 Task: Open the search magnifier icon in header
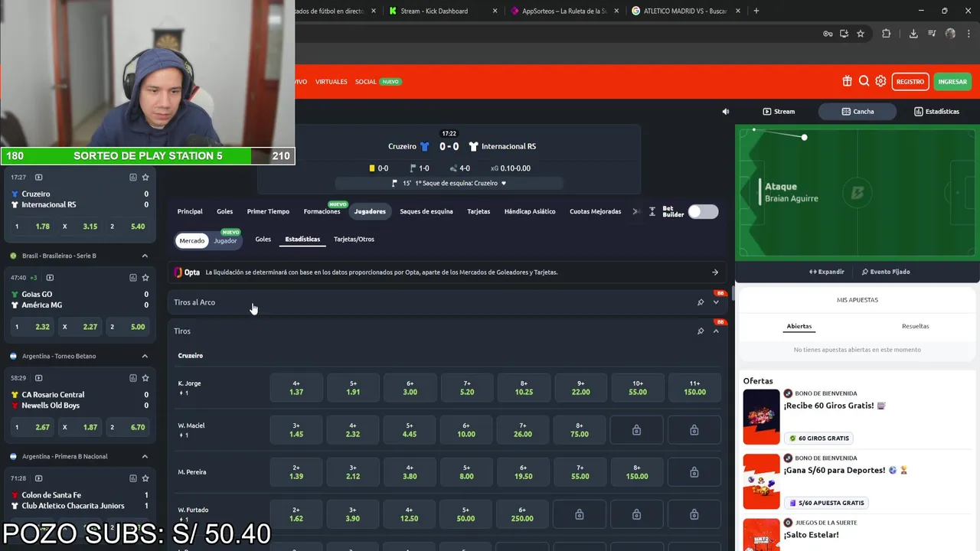[864, 81]
